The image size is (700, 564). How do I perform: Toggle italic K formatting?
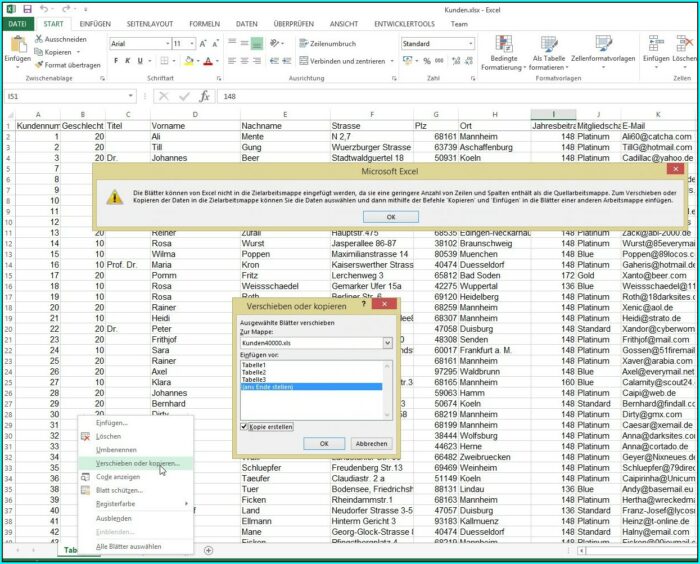point(128,61)
